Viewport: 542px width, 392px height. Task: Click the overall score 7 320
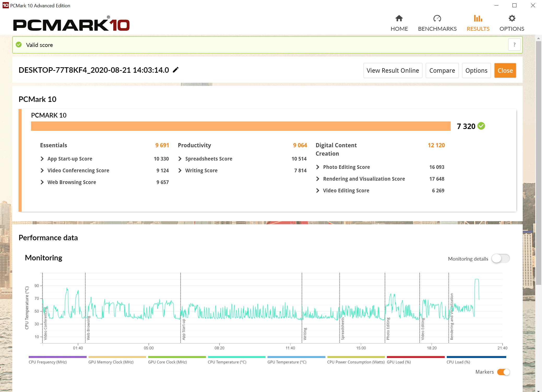click(466, 126)
